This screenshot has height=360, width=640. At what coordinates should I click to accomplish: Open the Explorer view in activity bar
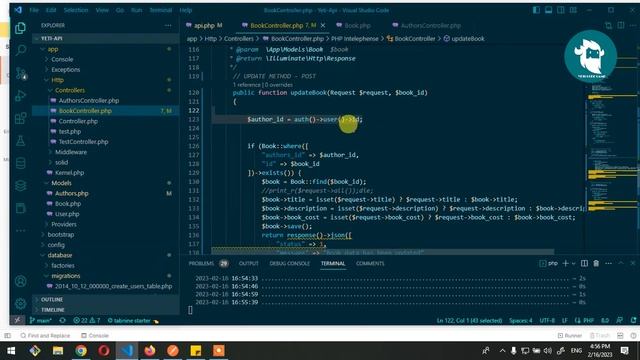click(20, 28)
